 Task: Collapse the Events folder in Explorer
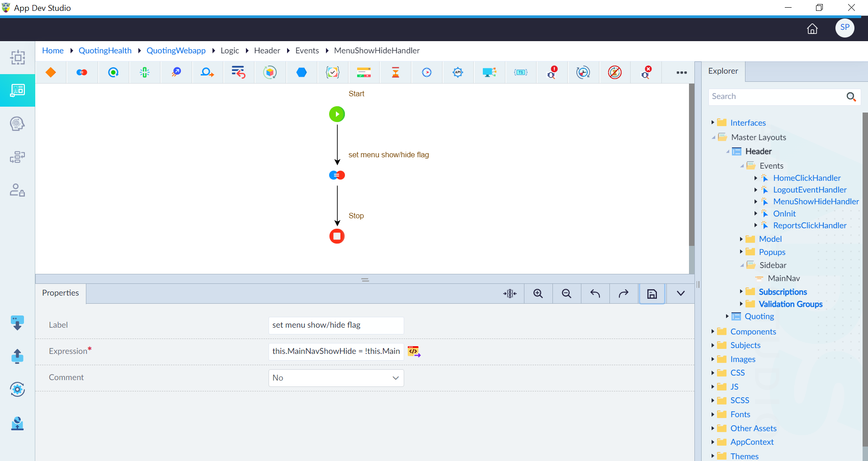(741, 166)
